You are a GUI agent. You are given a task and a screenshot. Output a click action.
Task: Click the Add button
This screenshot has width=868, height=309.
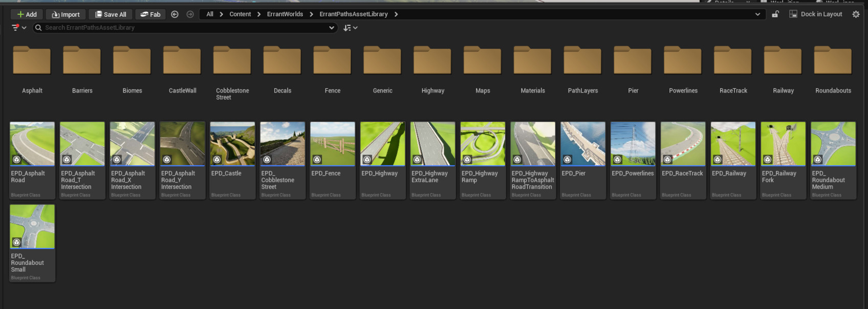[27, 14]
